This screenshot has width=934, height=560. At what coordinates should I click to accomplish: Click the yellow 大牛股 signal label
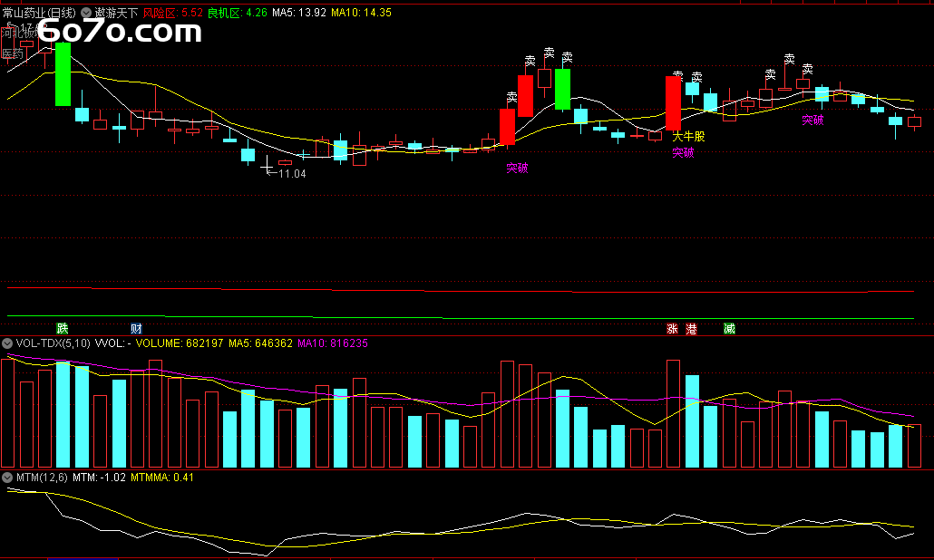pyautogui.click(x=688, y=136)
